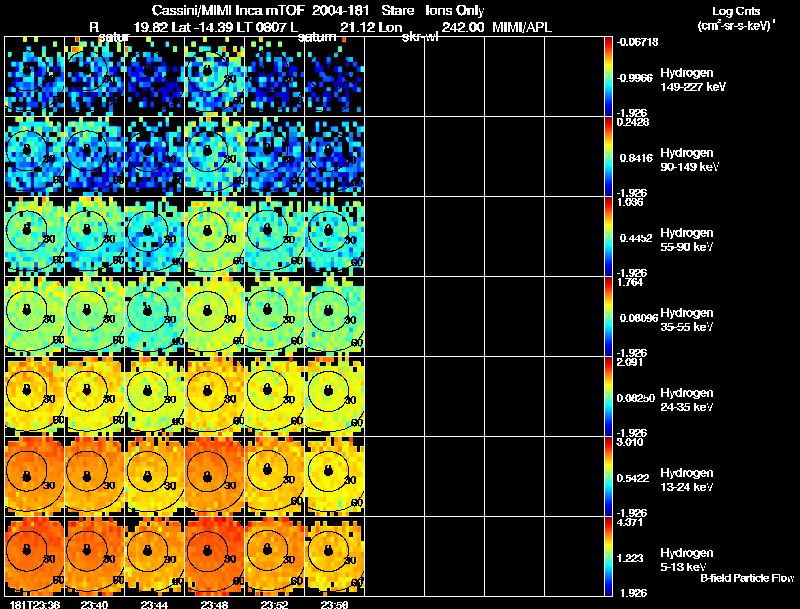Screen dimensions: 800x609
Task: Click the '13-24 keV' energy label
Action: [x=687, y=488]
